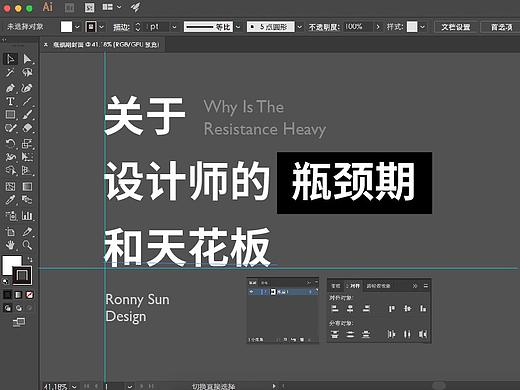
Task: Select the Blend tool
Action: pyautogui.click(x=27, y=200)
